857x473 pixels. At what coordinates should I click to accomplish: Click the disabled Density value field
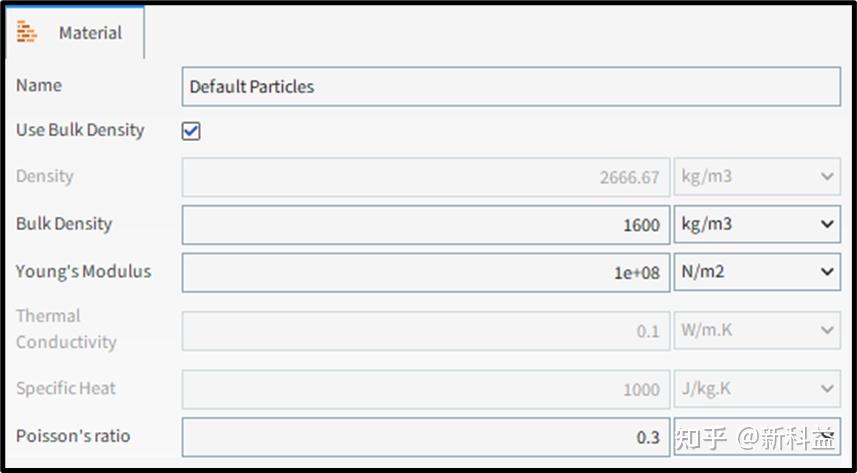pos(425,177)
